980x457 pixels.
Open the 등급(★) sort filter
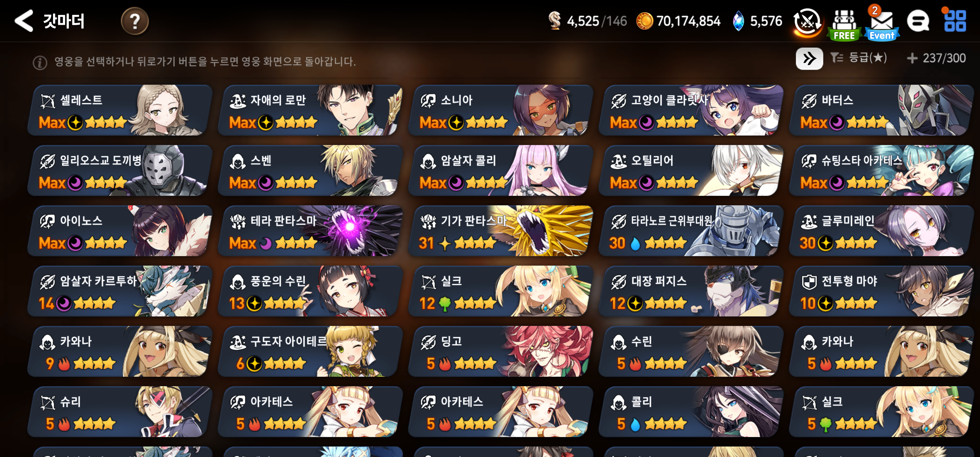point(859,58)
